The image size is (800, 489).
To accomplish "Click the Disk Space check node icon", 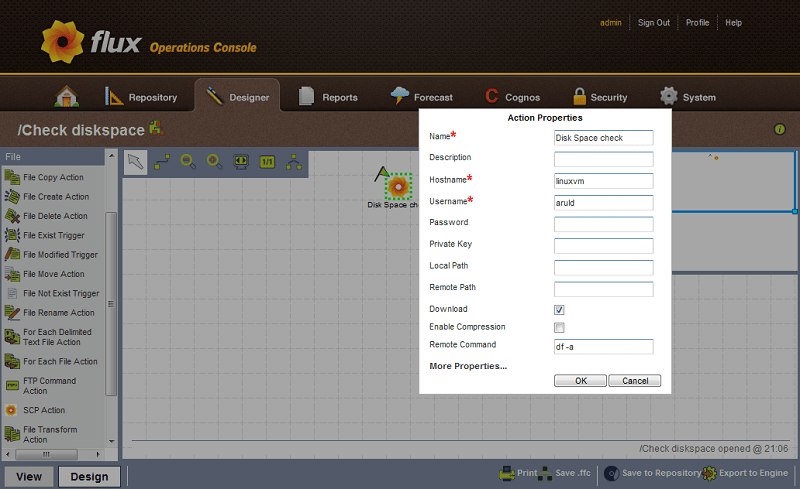I will coord(398,186).
